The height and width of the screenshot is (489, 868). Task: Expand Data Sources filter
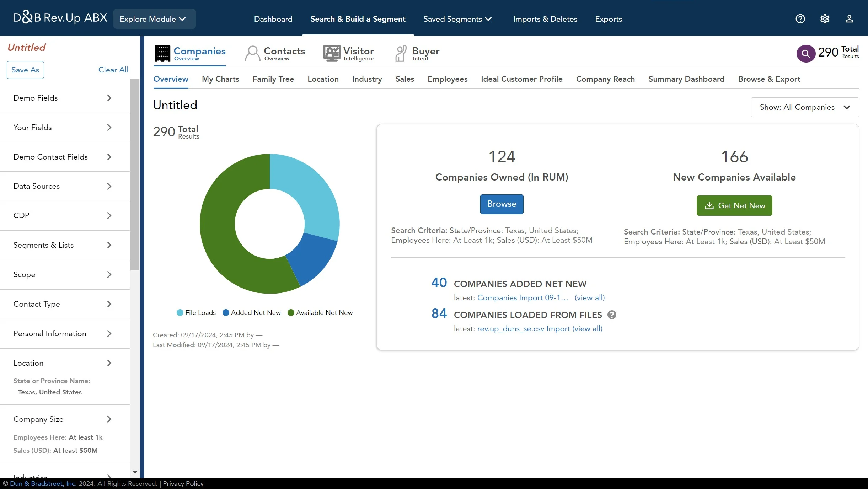tap(65, 186)
